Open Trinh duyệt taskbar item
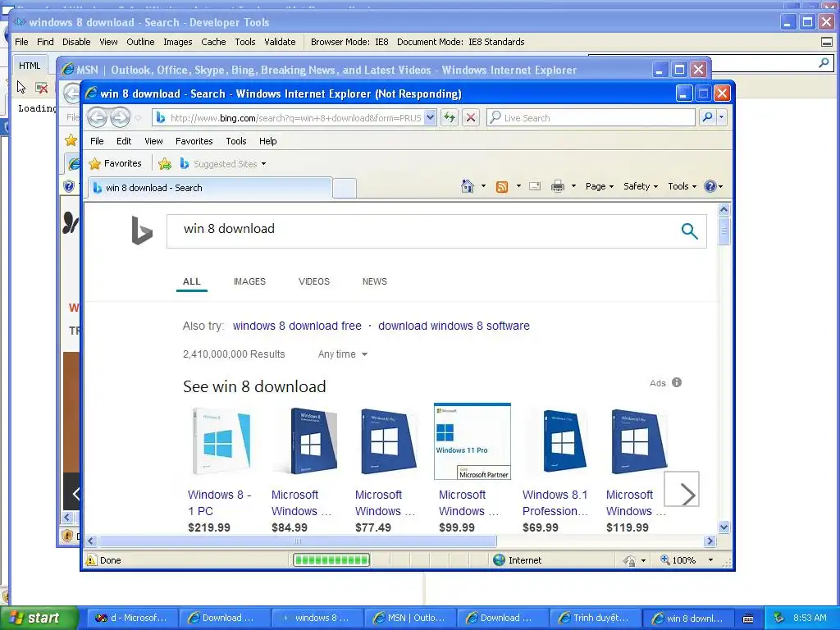 click(x=594, y=618)
